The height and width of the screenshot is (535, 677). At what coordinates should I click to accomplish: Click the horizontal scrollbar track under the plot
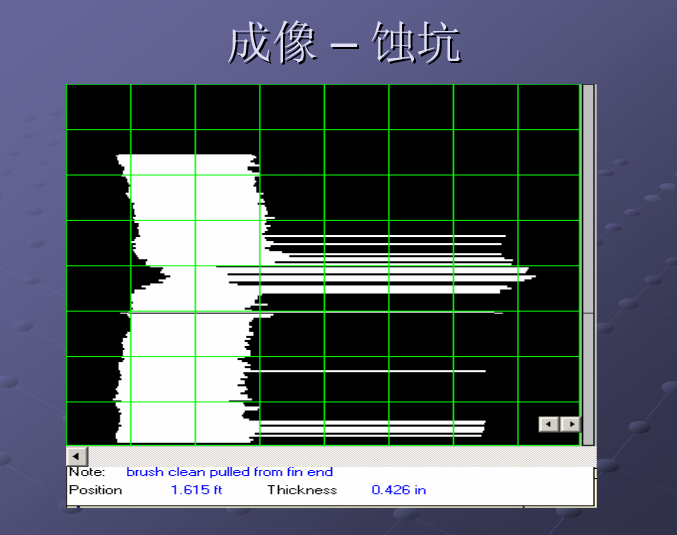point(330,456)
